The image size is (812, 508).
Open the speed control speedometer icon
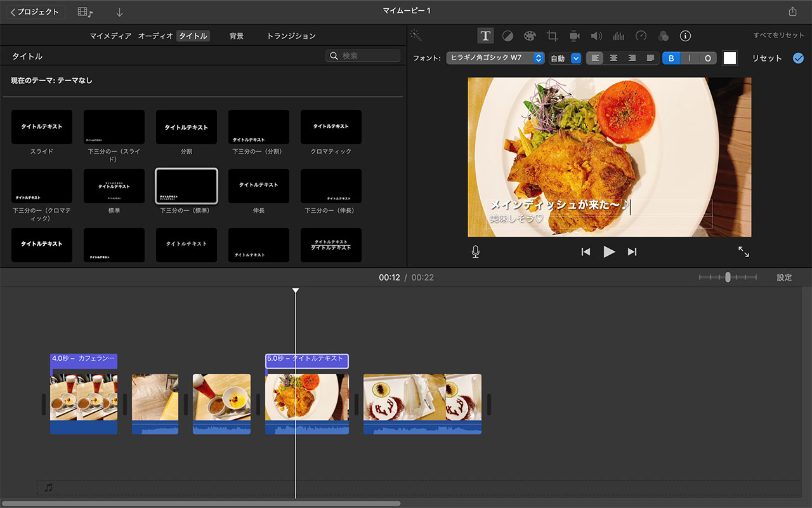pyautogui.click(x=641, y=36)
